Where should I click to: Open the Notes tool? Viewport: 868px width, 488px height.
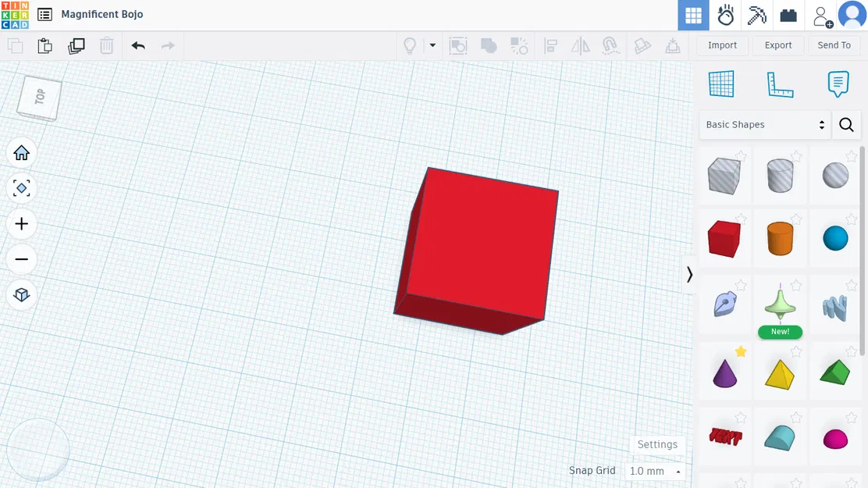tap(838, 84)
